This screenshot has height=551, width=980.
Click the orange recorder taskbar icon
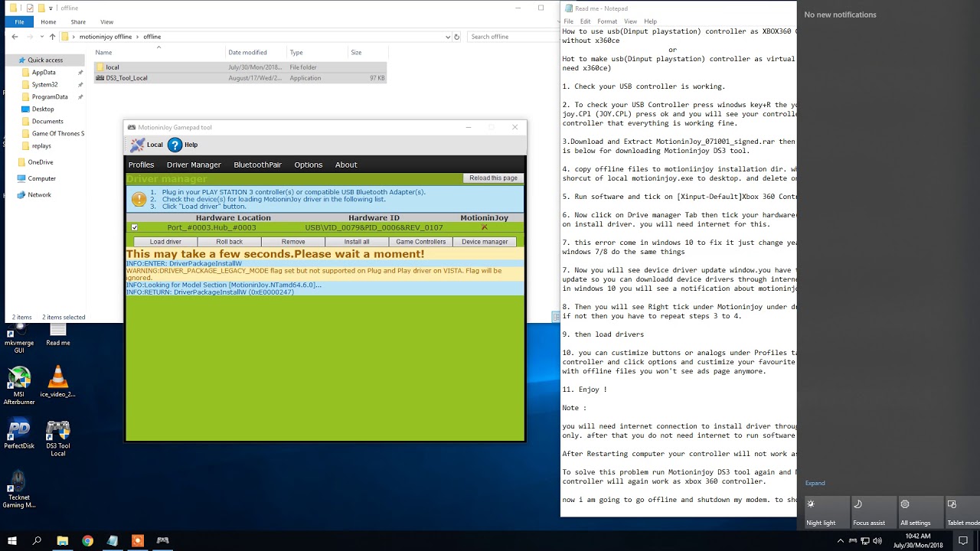[x=138, y=540]
